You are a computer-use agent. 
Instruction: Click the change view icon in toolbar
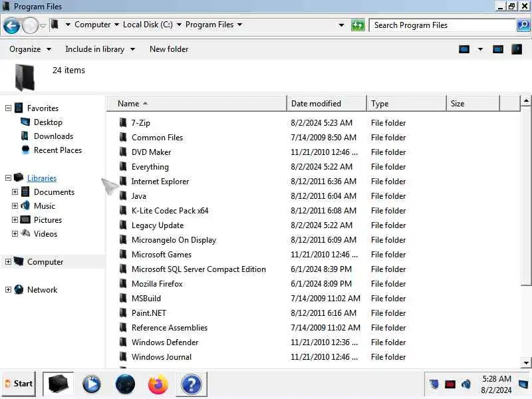[x=464, y=49]
